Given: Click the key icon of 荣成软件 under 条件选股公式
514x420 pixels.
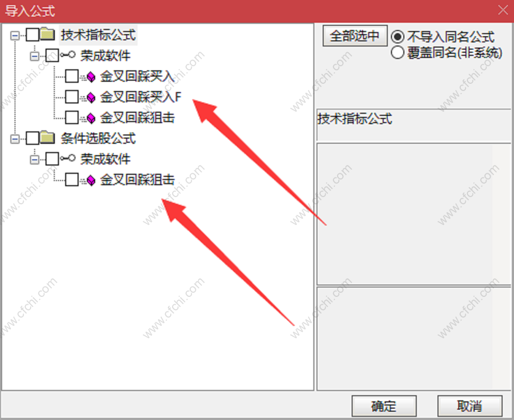Looking at the screenshot, I should (68, 158).
